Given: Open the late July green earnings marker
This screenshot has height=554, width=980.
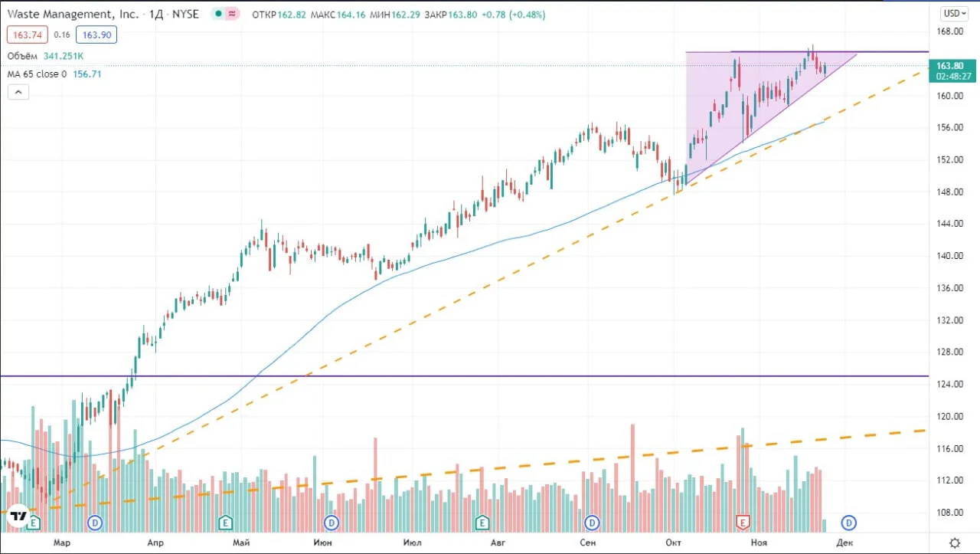Looking at the screenshot, I should point(482,523).
